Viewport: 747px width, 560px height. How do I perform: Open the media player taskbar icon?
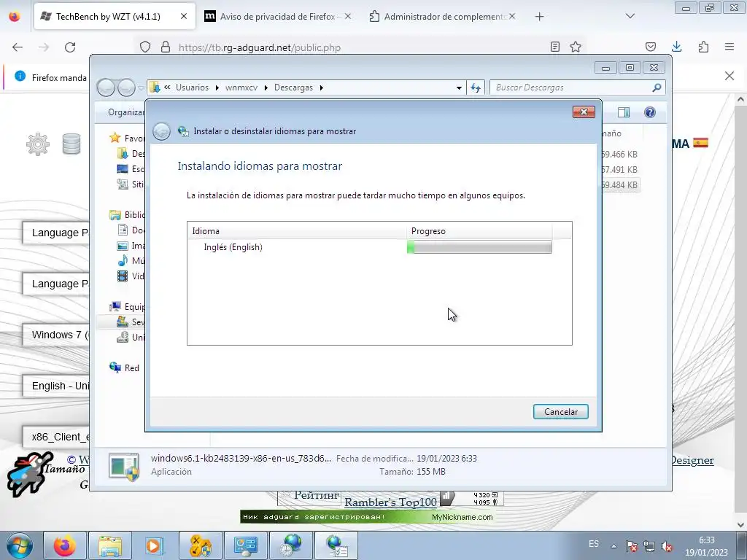[x=155, y=545]
